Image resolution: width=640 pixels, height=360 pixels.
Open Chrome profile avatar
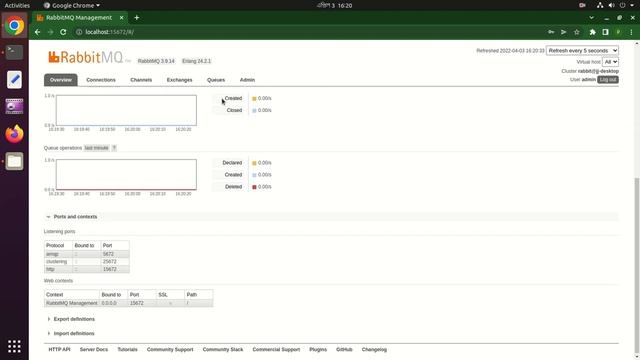tap(618, 32)
